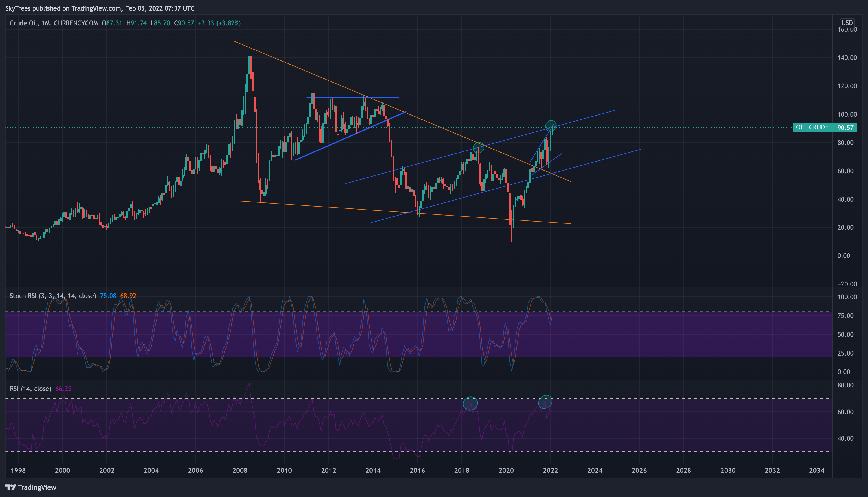Click the 90.57 current price label
Viewport: 868px width, 497px height.
tap(845, 128)
